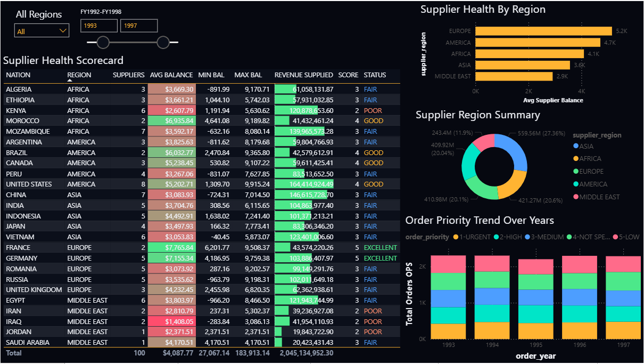This screenshot has width=644, height=364.
Task: Click pink 5-LOW segment of 1993 bar
Action: 448,264
